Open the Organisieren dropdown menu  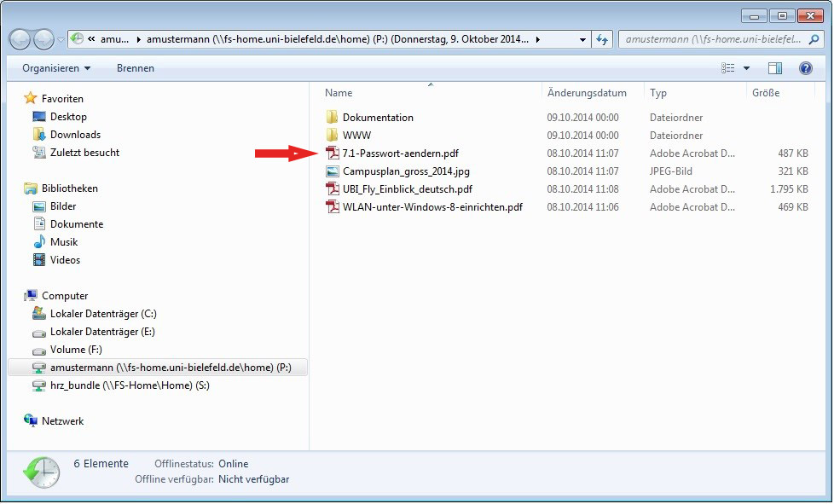56,68
